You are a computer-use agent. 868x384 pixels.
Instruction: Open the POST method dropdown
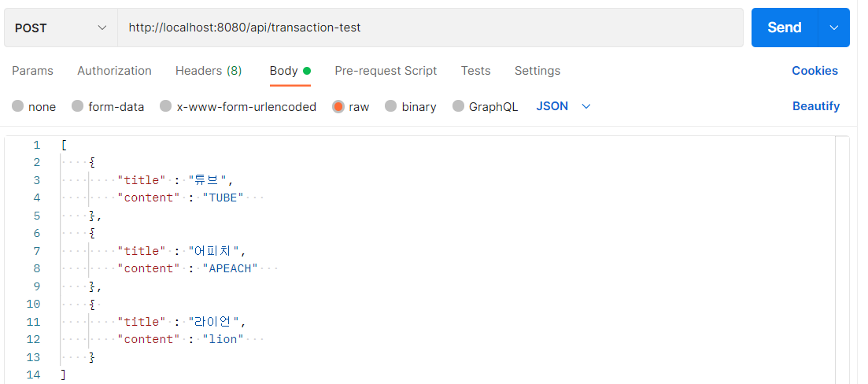[x=61, y=28]
